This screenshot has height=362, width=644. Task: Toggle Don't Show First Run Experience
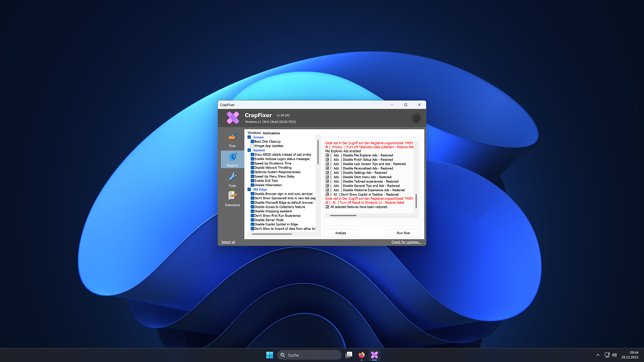[x=253, y=216]
